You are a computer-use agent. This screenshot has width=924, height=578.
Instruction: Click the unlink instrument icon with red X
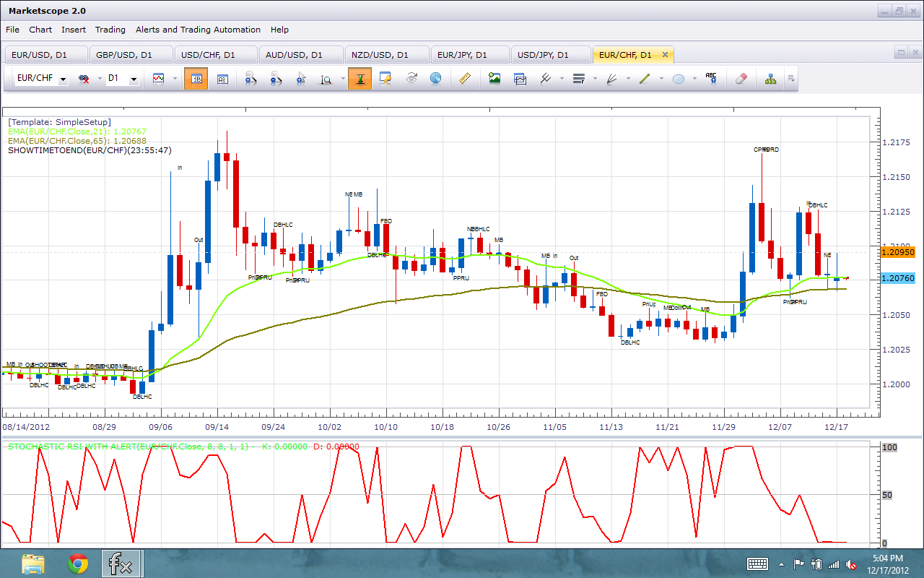[x=84, y=79]
